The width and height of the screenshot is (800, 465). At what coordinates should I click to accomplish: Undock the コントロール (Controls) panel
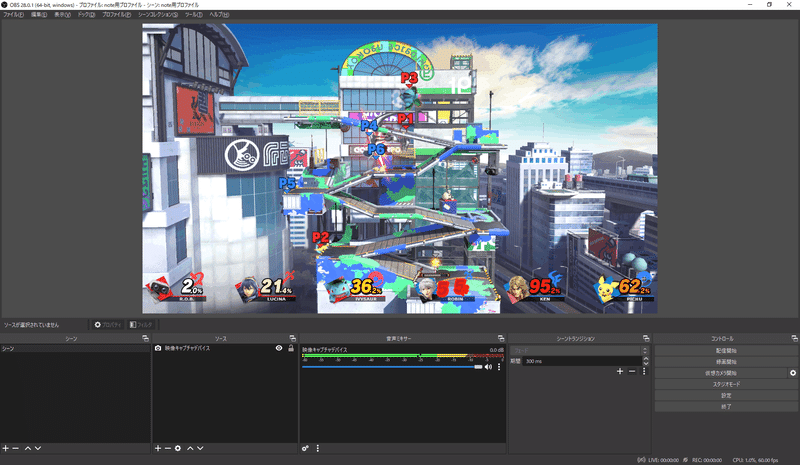click(794, 338)
